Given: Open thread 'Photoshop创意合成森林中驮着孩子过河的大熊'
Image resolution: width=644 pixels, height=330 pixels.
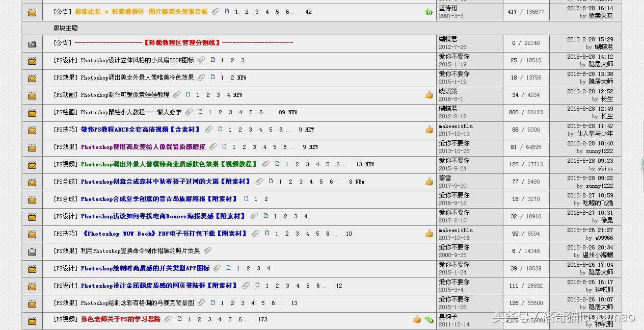Looking at the screenshot, I should point(166,182).
